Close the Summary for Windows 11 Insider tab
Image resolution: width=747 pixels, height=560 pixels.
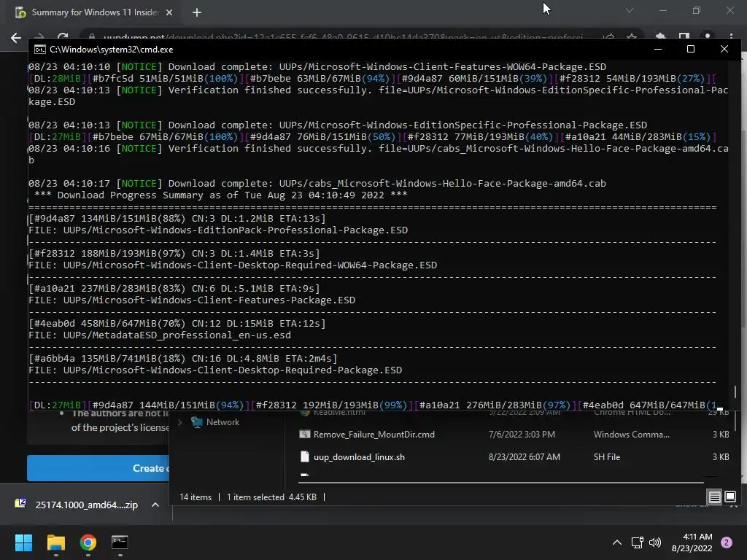coord(169,12)
